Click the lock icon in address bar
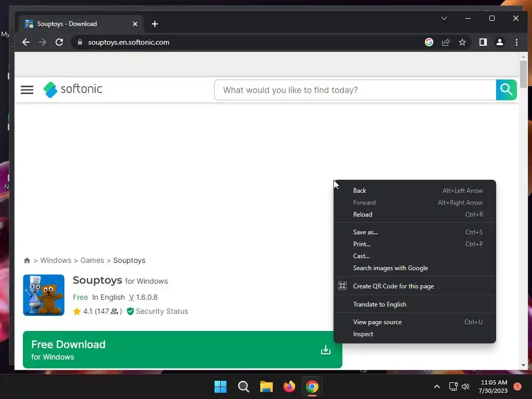The height and width of the screenshot is (399, 532). (80, 42)
